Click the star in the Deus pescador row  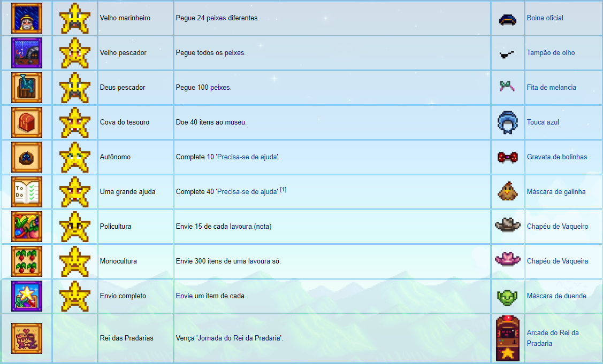coord(74,88)
